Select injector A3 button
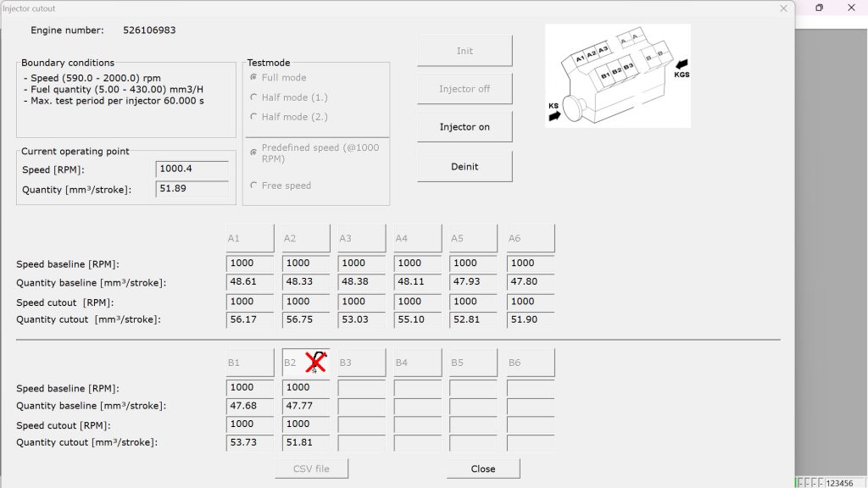 pos(361,238)
